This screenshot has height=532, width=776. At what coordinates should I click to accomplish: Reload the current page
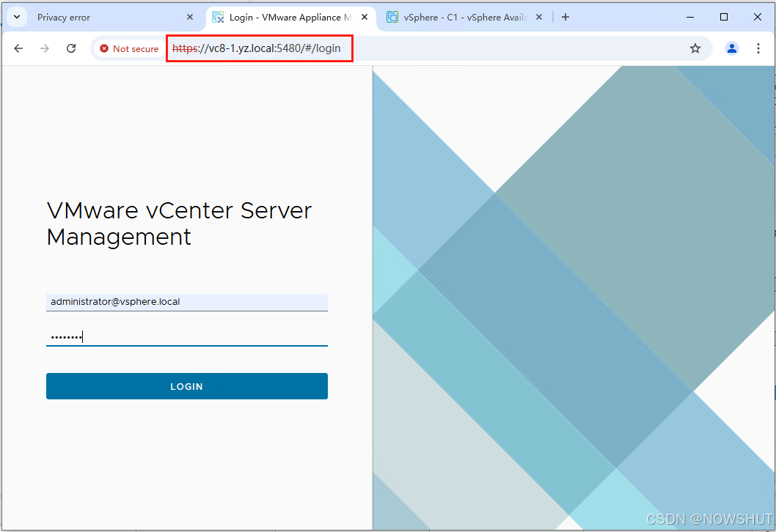(x=71, y=48)
